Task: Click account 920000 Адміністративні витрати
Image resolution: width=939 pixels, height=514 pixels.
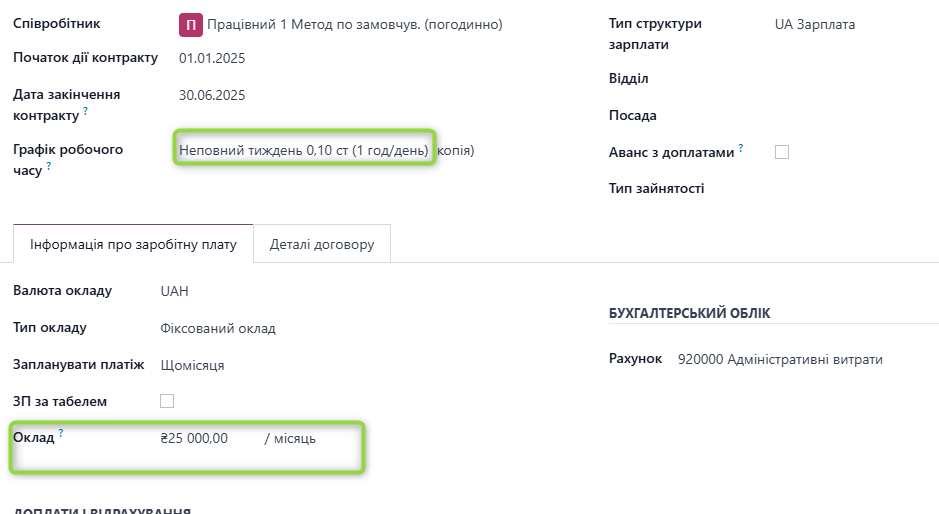Action: click(x=780, y=359)
